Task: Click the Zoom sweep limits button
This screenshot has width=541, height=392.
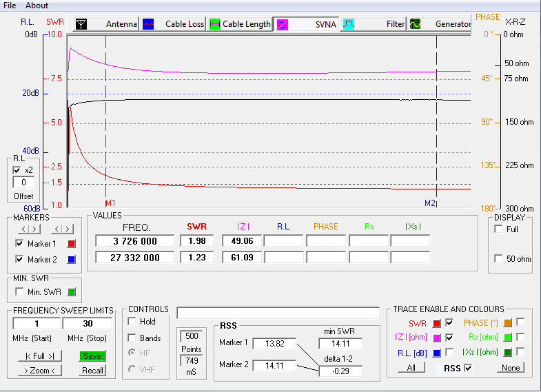Action: click(x=39, y=371)
